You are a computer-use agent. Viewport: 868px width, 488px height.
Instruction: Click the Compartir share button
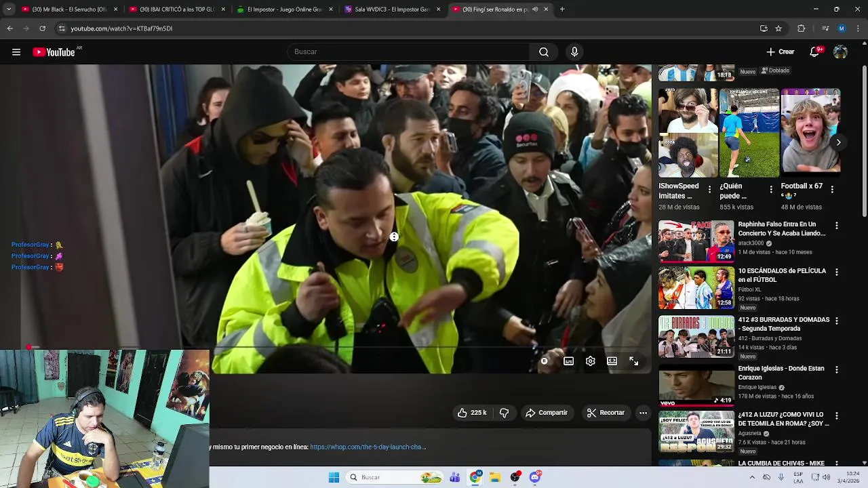547,413
